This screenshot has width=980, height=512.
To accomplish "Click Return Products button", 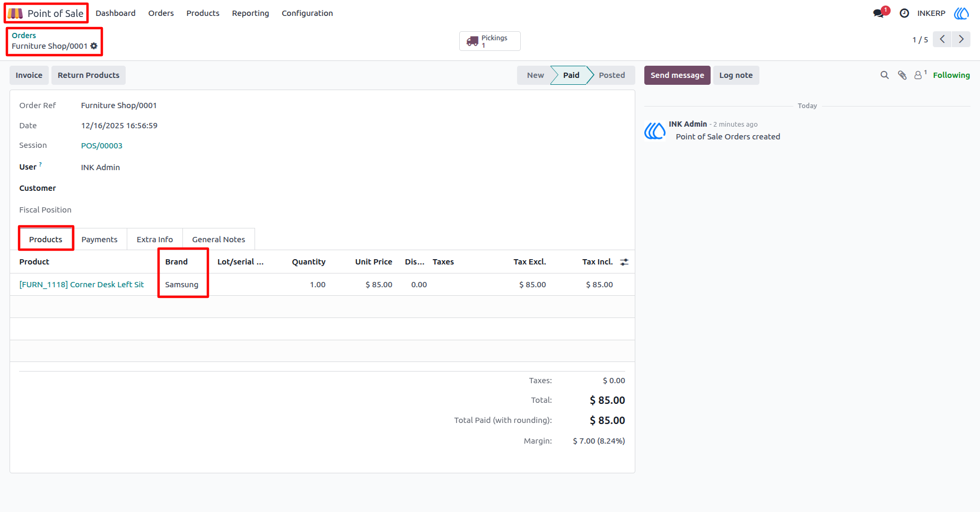I will [x=89, y=75].
